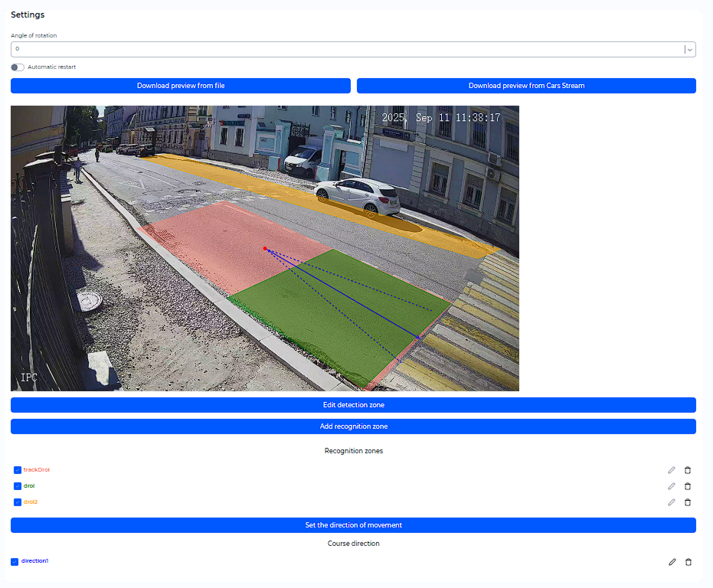Edit the droi recognition zone
This screenshot has height=588, width=713.
click(672, 485)
